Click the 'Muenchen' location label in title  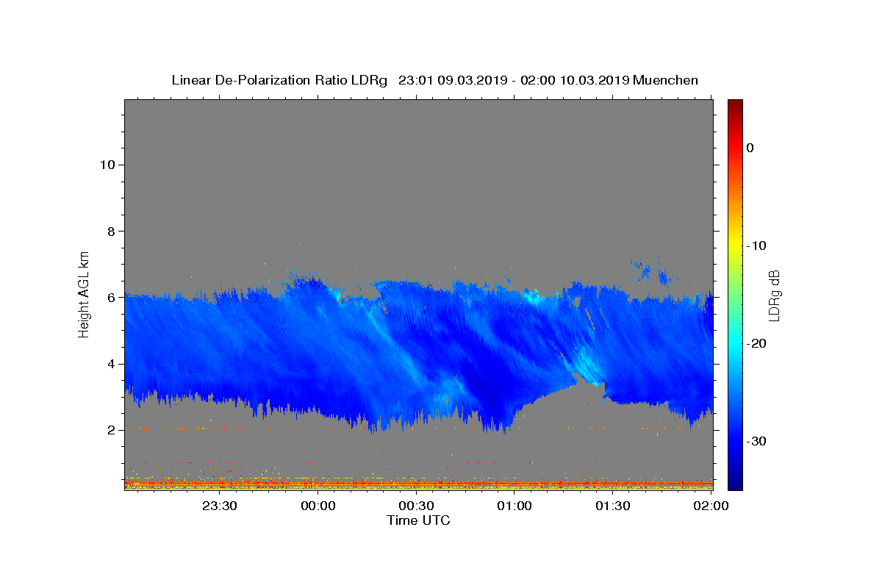665,80
